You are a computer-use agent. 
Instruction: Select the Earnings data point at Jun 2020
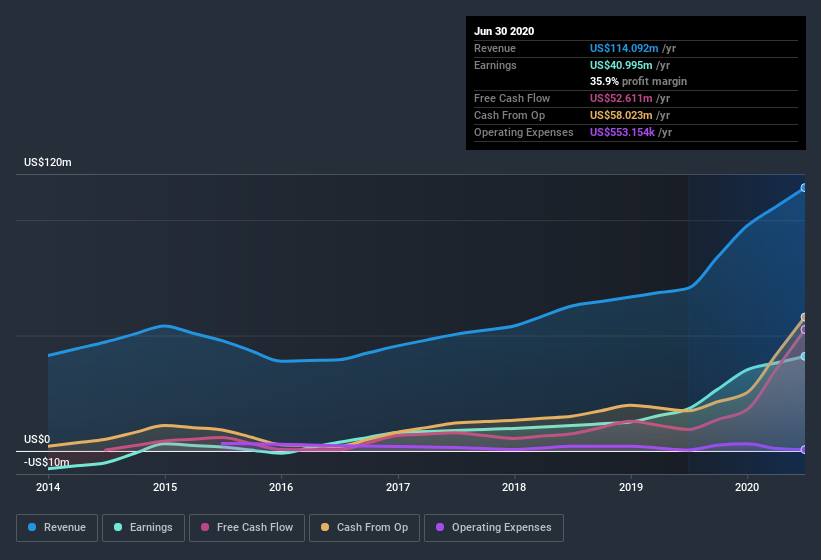click(x=804, y=356)
